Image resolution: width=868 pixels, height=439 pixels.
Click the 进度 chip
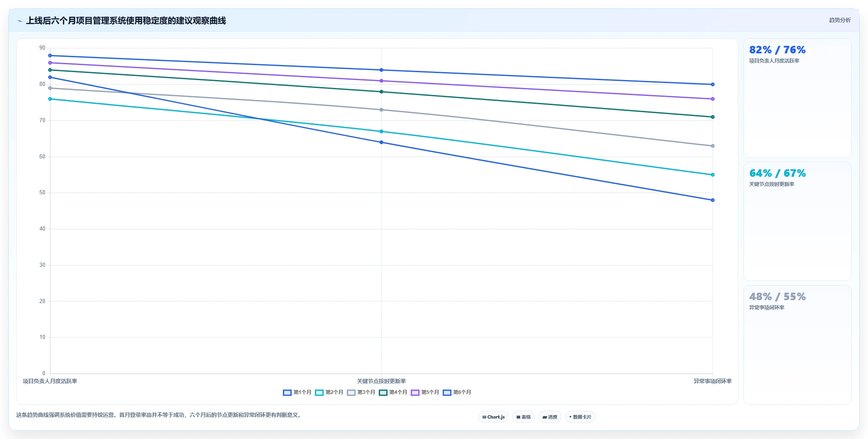pyautogui.click(x=550, y=417)
